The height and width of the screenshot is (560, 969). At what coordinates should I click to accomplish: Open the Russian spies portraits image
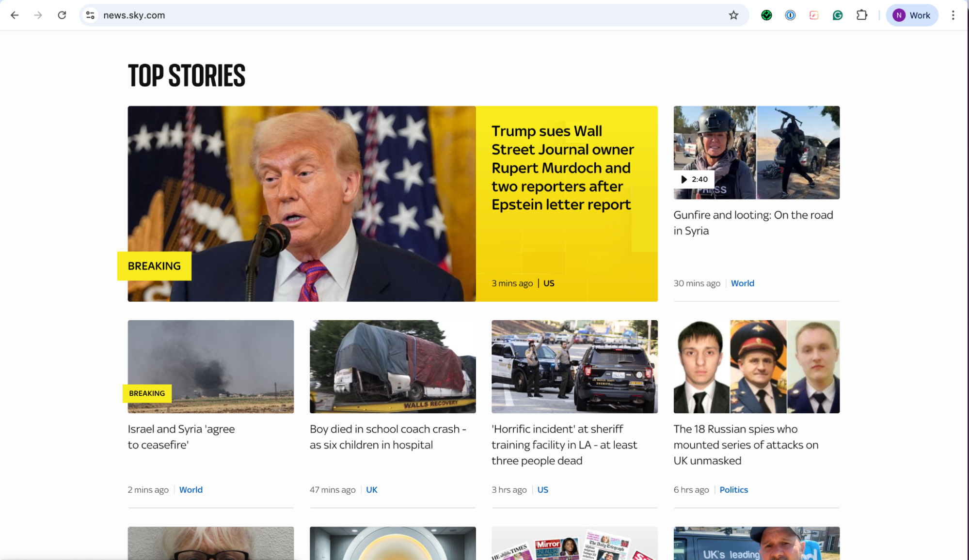tap(757, 366)
